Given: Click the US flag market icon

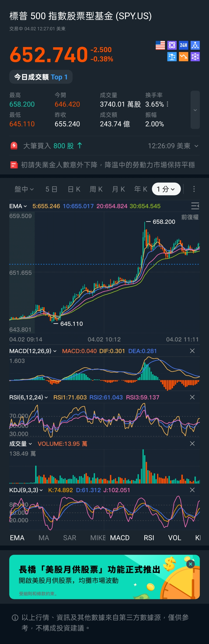Looking at the screenshot, I should [160, 45].
